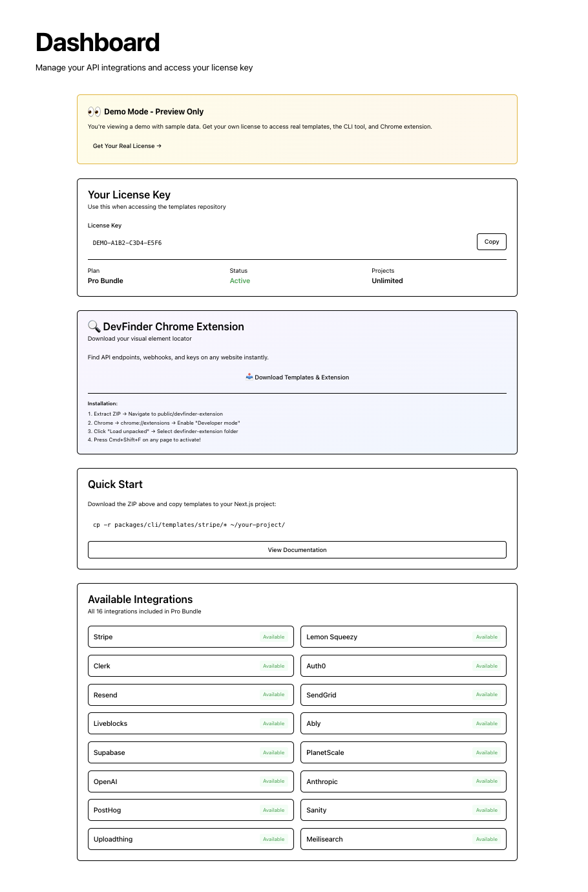The height and width of the screenshot is (892, 588).
Task: Select the Auth0 integration card
Action: click(x=403, y=666)
